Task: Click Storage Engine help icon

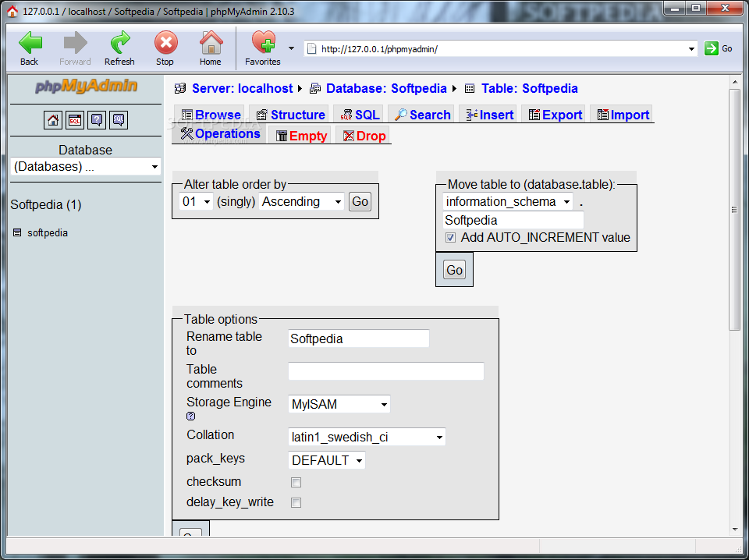Action: coord(190,416)
